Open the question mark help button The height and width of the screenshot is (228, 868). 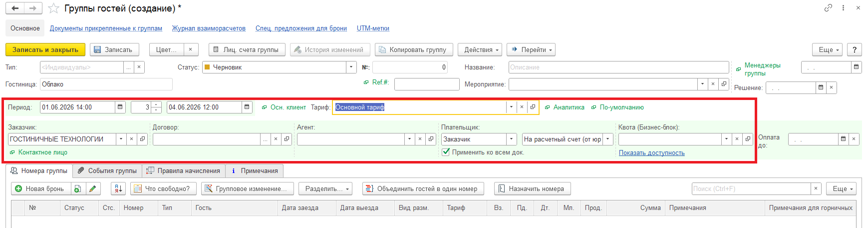[x=855, y=49]
